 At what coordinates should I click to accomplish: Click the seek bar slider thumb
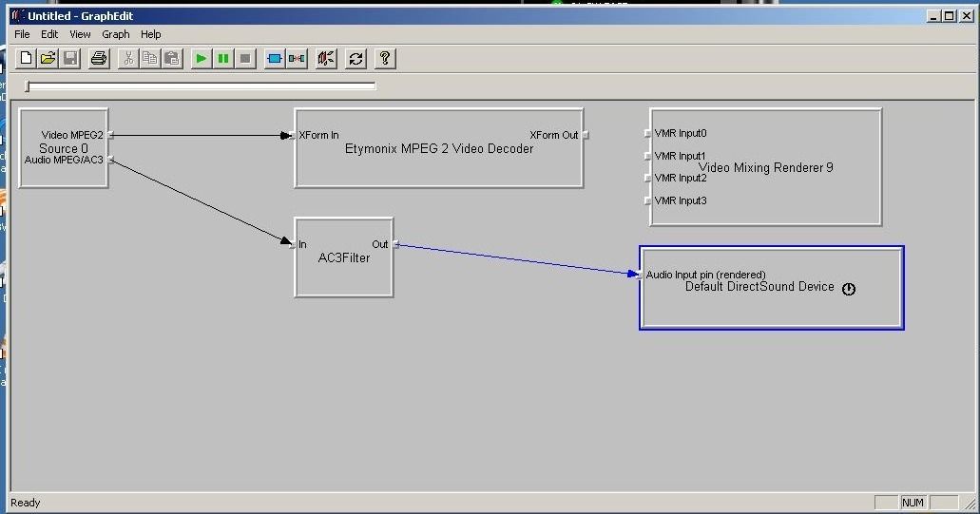tap(27, 86)
